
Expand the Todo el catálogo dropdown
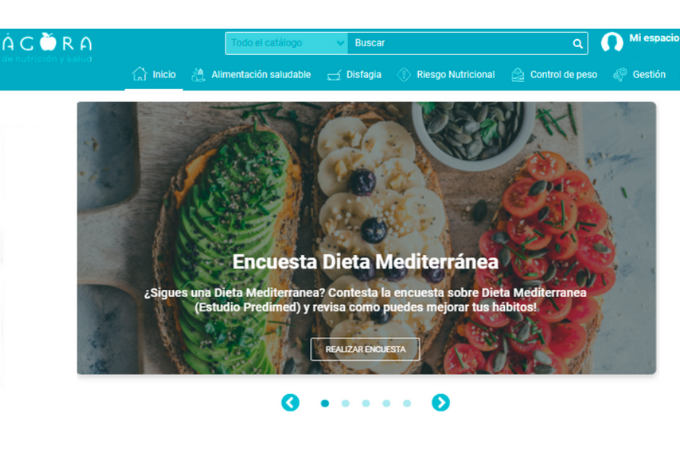287,43
